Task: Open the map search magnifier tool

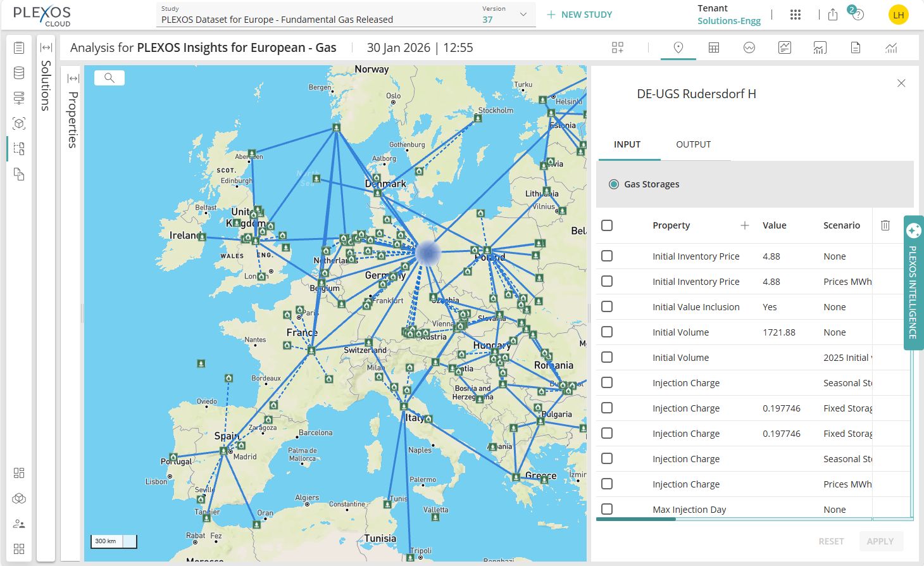Action: 109,77
